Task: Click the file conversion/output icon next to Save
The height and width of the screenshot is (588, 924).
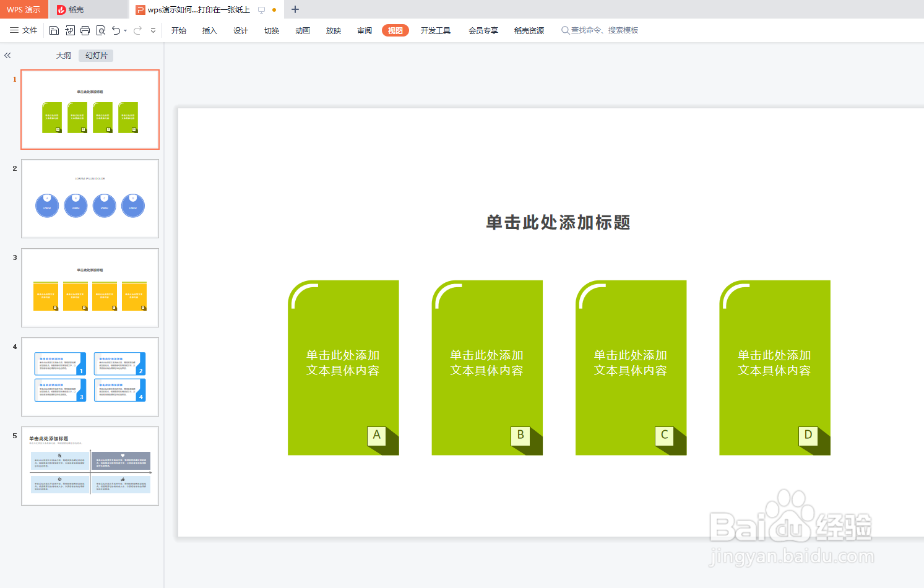Action: coord(69,30)
